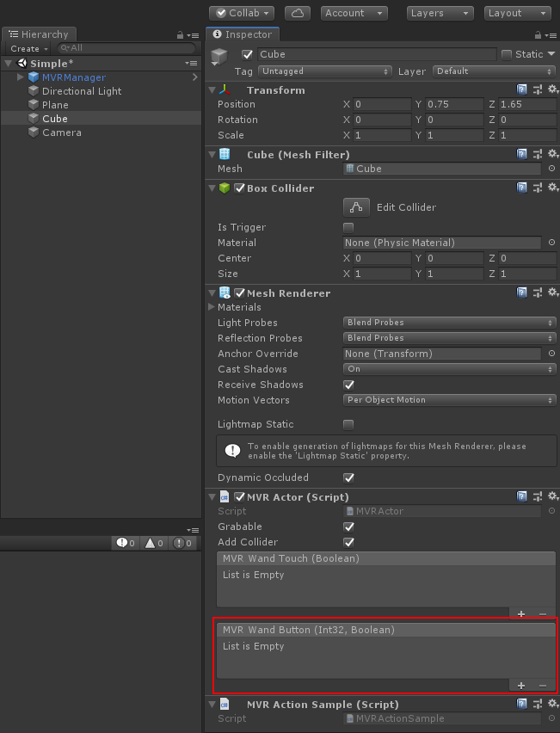Open the Simple scene options menu

[191, 63]
